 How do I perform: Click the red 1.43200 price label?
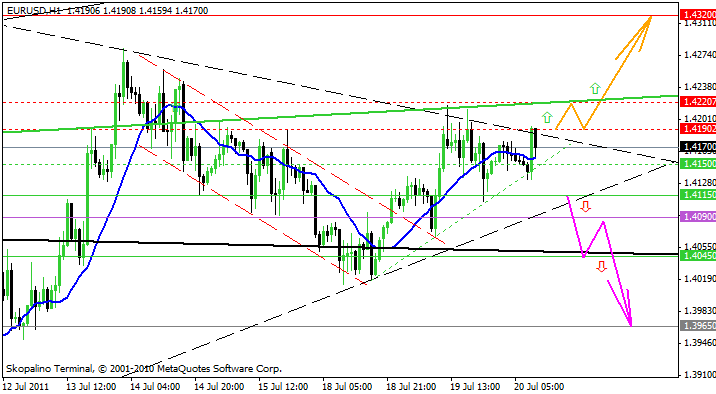click(x=698, y=15)
